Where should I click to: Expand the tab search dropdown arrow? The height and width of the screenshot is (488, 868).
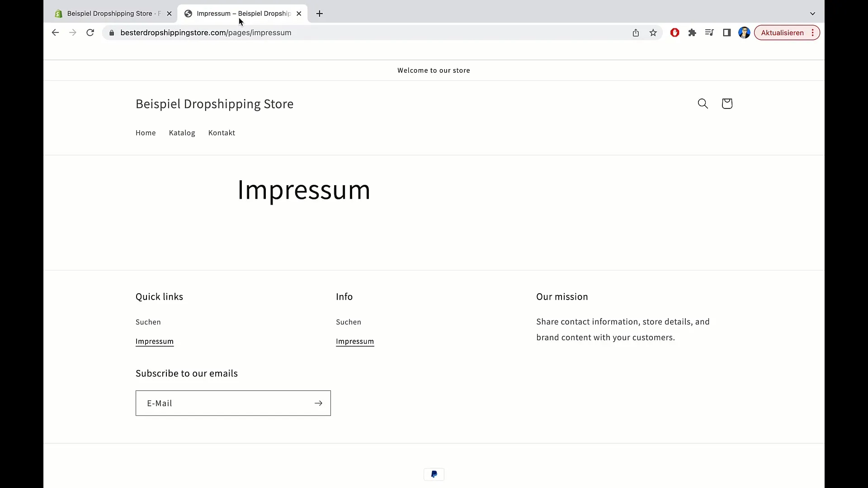tap(812, 14)
